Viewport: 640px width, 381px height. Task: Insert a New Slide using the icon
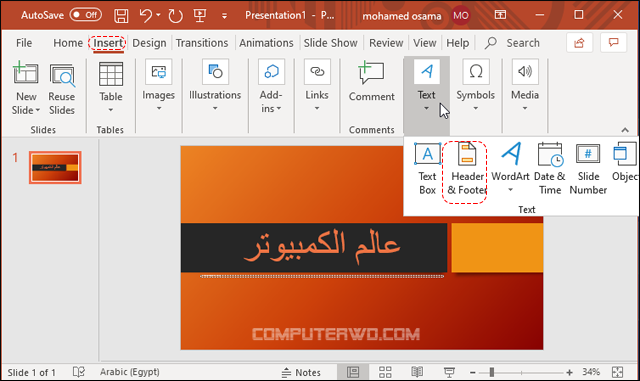click(x=25, y=73)
